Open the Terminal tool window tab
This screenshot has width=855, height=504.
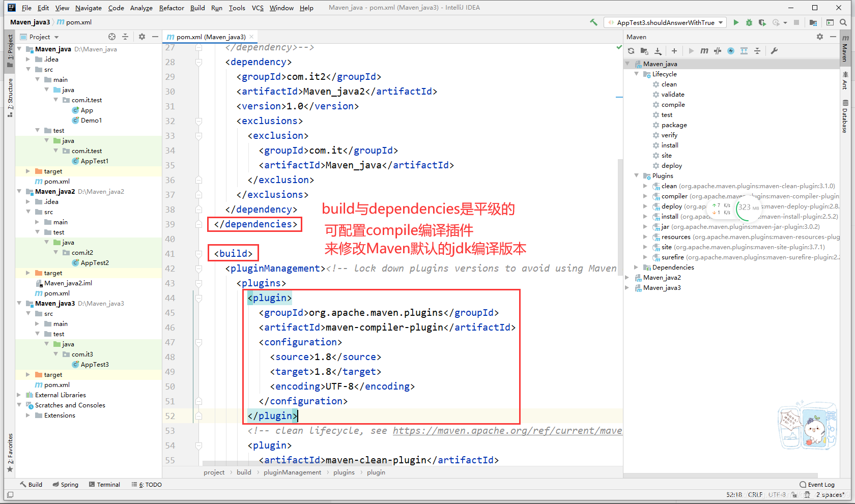105,485
